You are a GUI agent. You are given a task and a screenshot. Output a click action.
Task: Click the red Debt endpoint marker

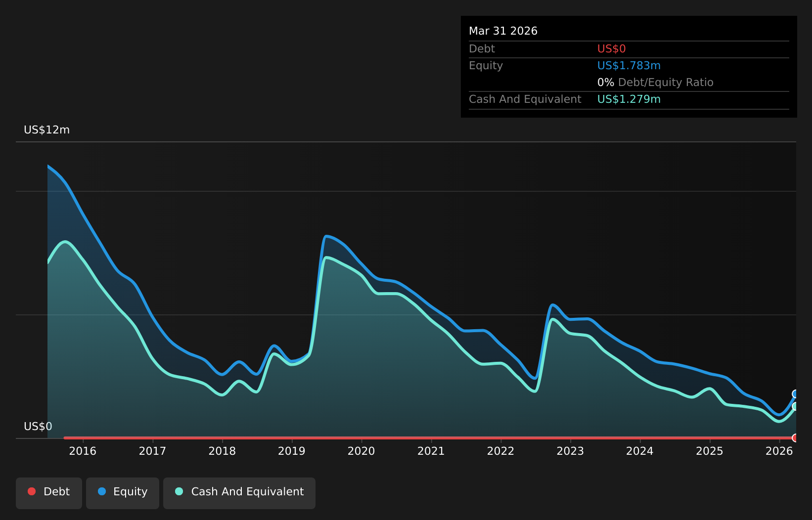(x=795, y=438)
